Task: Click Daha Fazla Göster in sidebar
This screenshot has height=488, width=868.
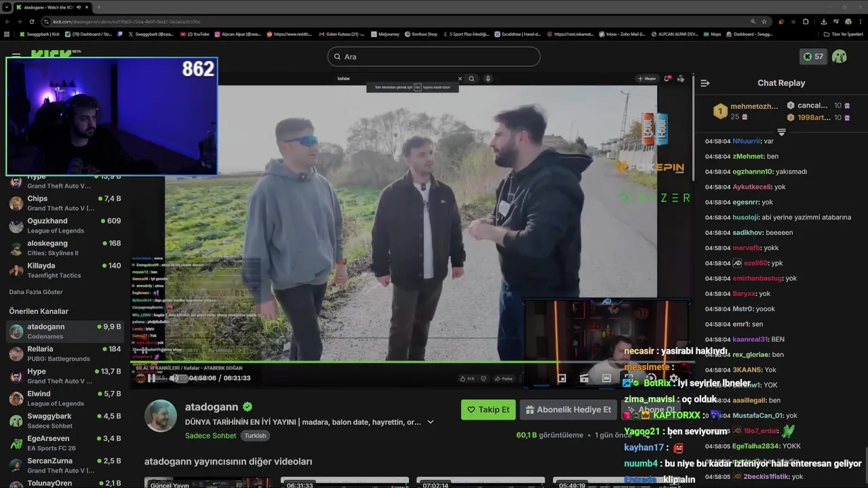Action: (x=36, y=292)
